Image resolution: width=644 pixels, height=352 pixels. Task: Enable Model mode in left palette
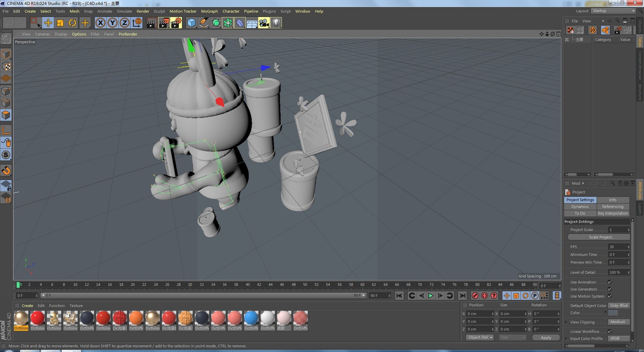tap(6, 54)
